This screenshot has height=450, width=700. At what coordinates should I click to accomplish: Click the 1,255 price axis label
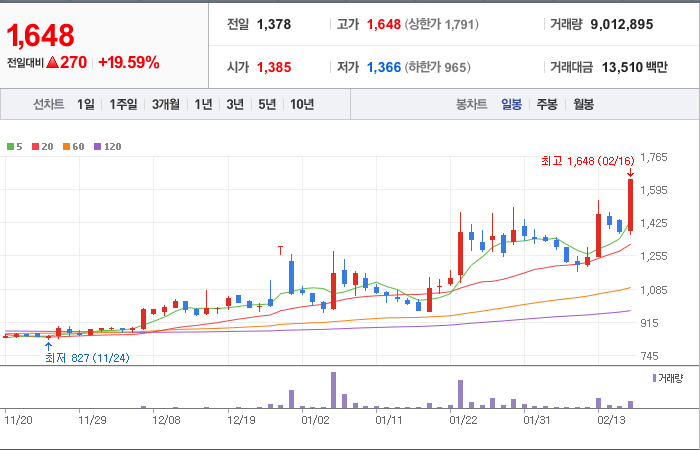[654, 256]
